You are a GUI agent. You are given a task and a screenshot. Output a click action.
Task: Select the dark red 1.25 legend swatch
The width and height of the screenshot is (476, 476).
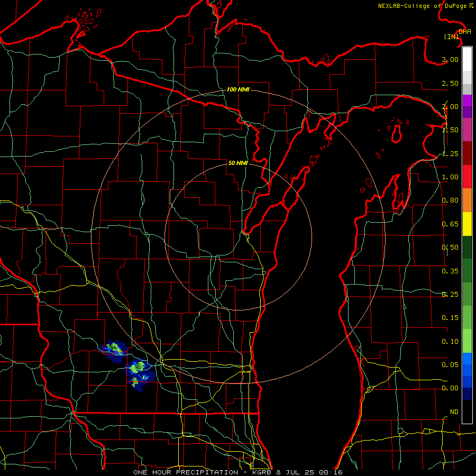[x=467, y=153]
